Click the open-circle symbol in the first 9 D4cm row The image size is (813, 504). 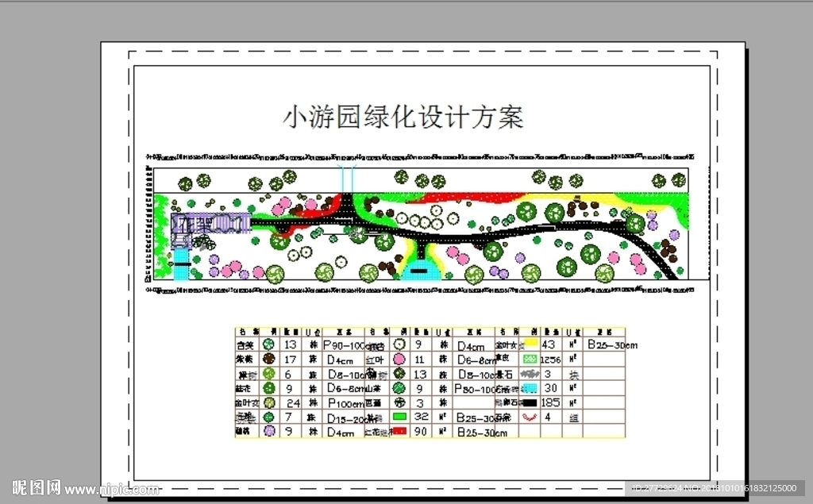point(399,344)
